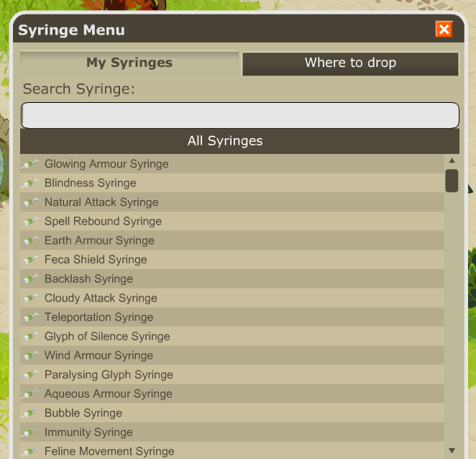Viewport: 476px width, 459px height.
Task: Click the syringe list scrollbar thumb
Action: tap(452, 181)
